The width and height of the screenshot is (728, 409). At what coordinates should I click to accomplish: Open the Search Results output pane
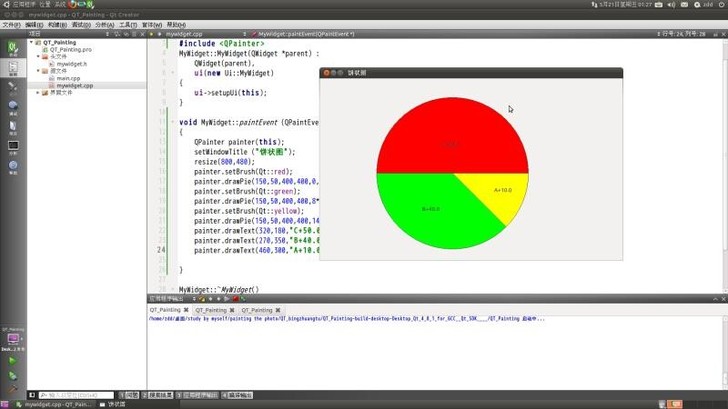pyautogui.click(x=157, y=395)
